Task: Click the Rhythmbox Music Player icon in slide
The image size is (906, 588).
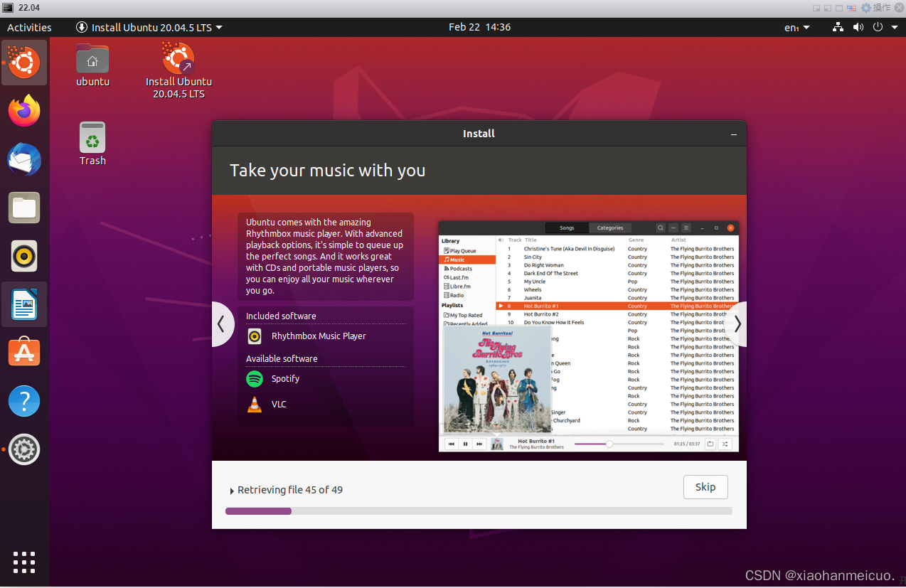Action: click(x=255, y=336)
